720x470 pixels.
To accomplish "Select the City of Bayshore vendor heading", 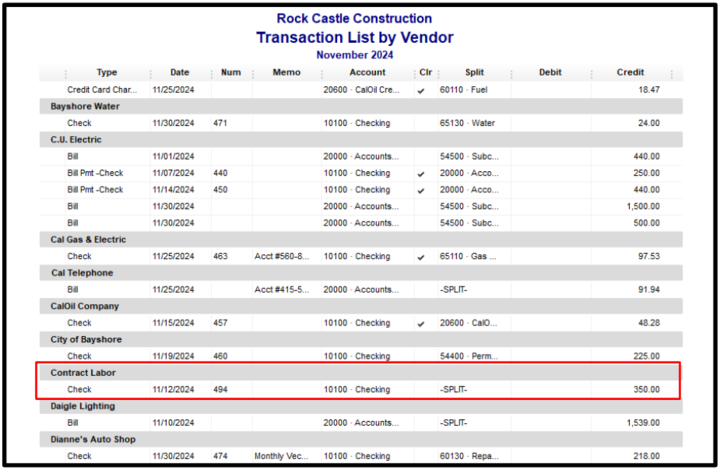I will coord(361,340).
